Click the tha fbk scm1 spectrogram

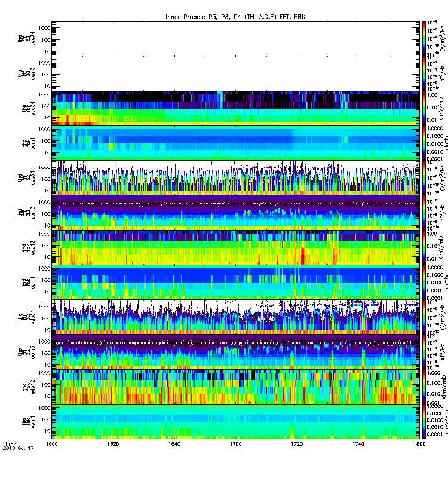click(235, 143)
